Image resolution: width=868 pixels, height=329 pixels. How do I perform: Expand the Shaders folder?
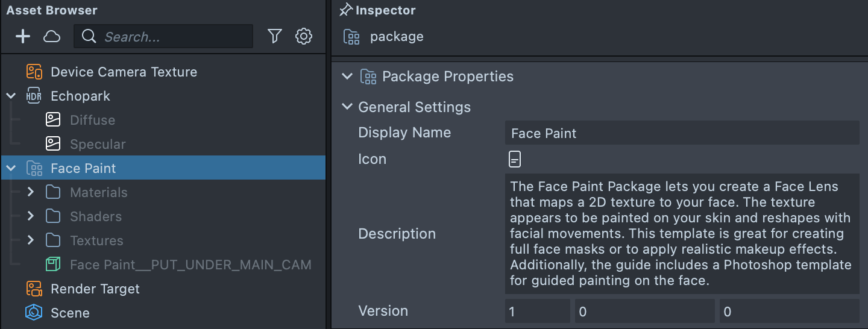[x=31, y=216]
